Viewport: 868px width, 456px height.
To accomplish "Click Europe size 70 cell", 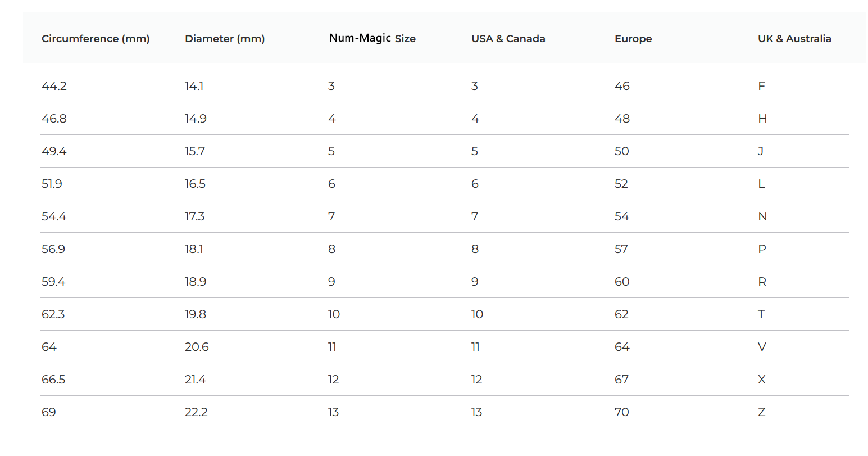I will 621,412.
